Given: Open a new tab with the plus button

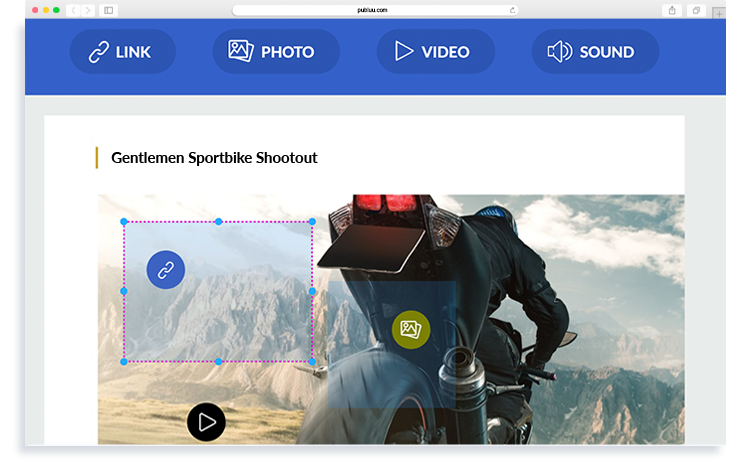Looking at the screenshot, I should (719, 13).
